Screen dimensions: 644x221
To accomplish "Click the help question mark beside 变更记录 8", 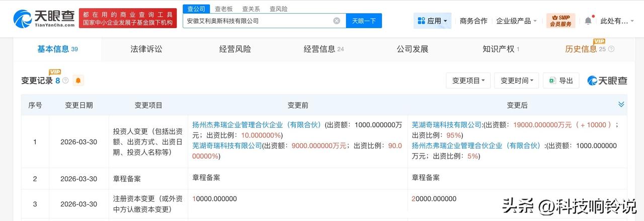I will pos(65,81).
